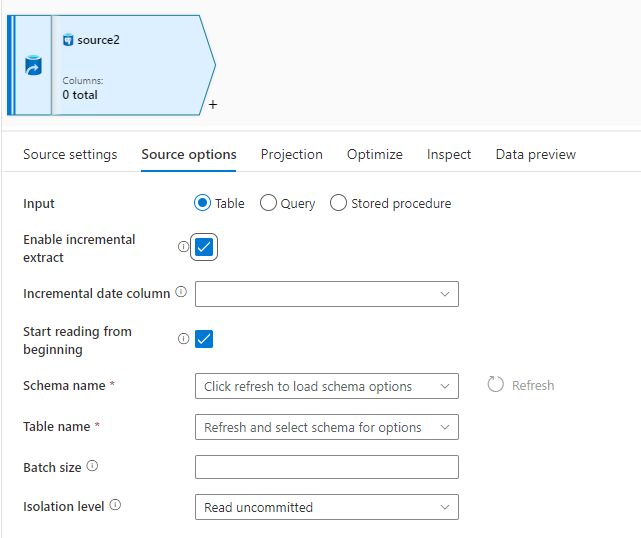Show info for Isolation level
The height and width of the screenshot is (538, 641).
click(115, 505)
